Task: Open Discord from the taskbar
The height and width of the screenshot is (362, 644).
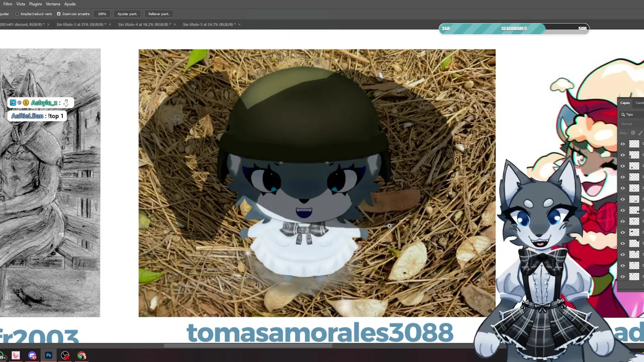Action: click(32, 356)
